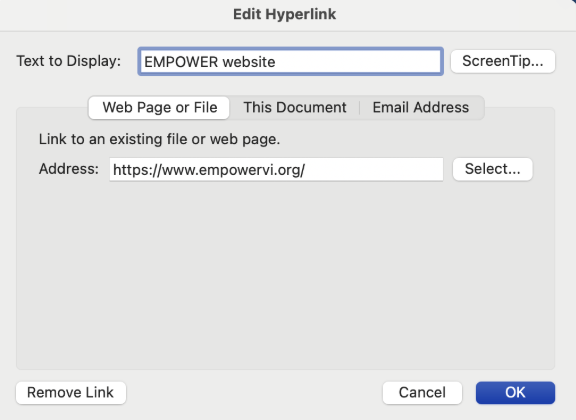Remove the link from the text
This screenshot has width=576, height=420.
tap(71, 392)
